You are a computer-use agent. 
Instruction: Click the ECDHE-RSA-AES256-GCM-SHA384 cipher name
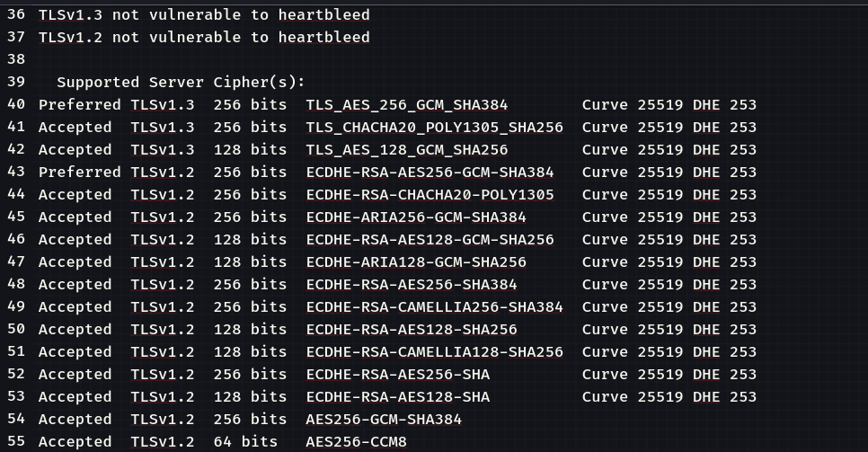coord(430,172)
